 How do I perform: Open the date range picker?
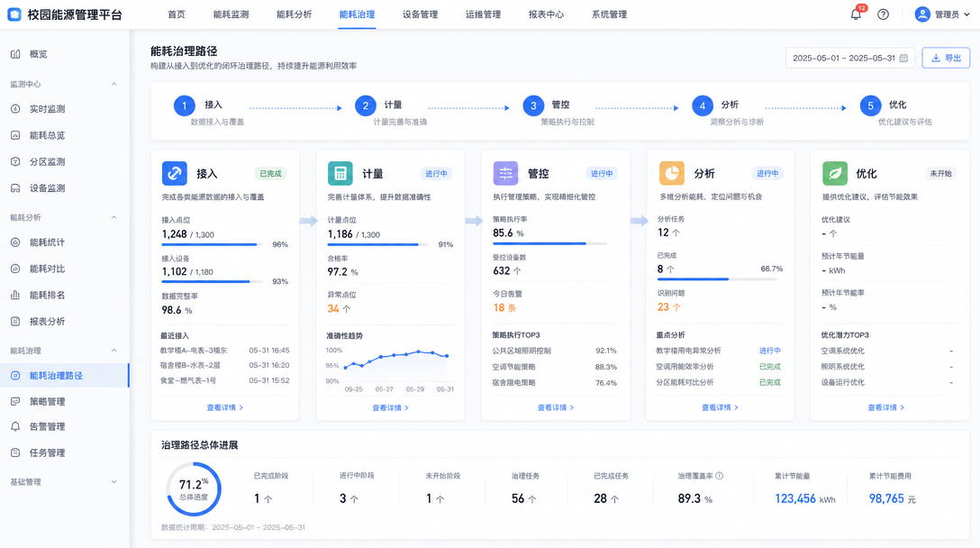tap(850, 59)
